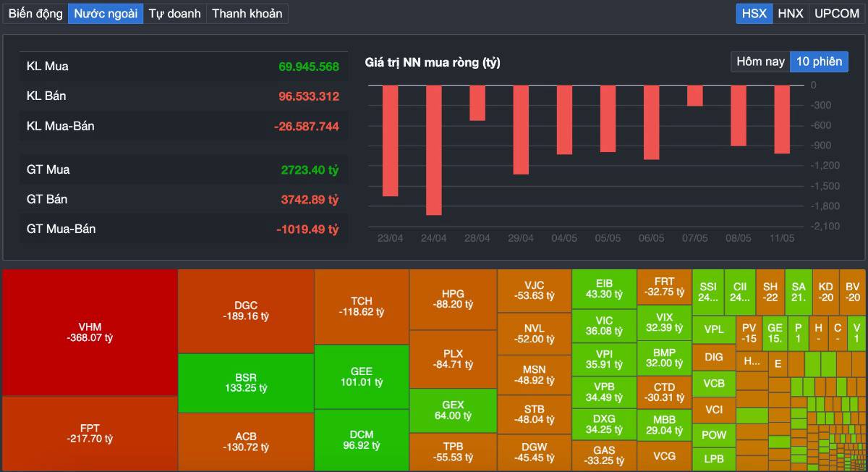Click the EIB 43.30 tỷ tile
868x472 pixels.
point(604,289)
